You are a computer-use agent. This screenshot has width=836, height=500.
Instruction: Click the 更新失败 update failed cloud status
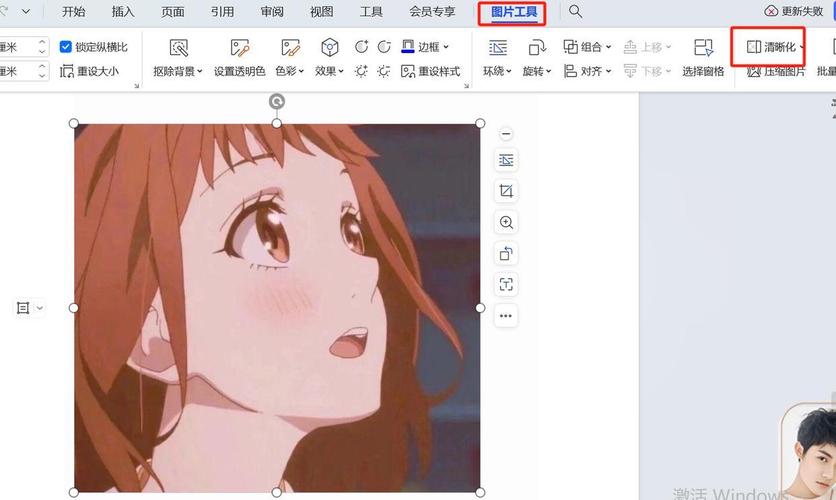(794, 11)
